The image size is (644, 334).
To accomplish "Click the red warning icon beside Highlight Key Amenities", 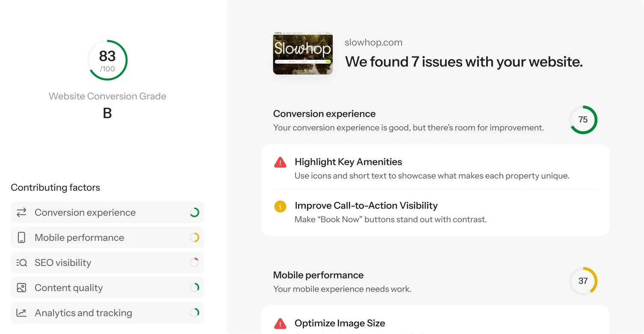I will point(280,162).
